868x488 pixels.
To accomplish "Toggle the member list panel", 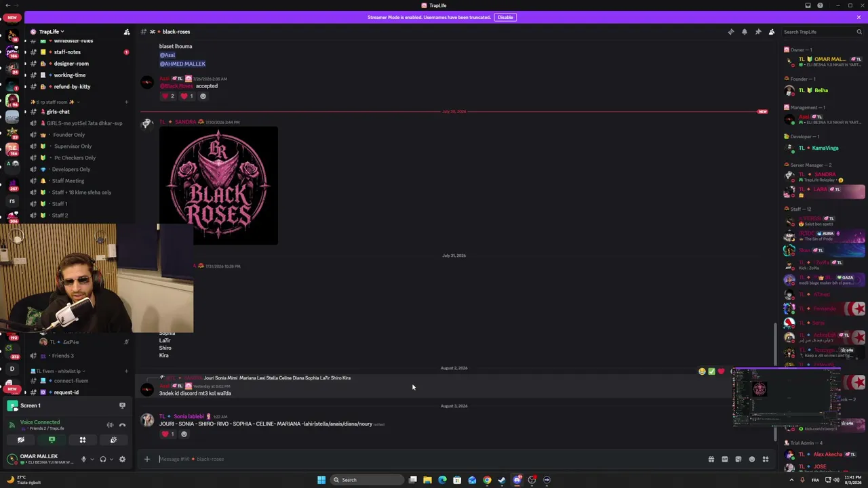I will [x=772, y=32].
